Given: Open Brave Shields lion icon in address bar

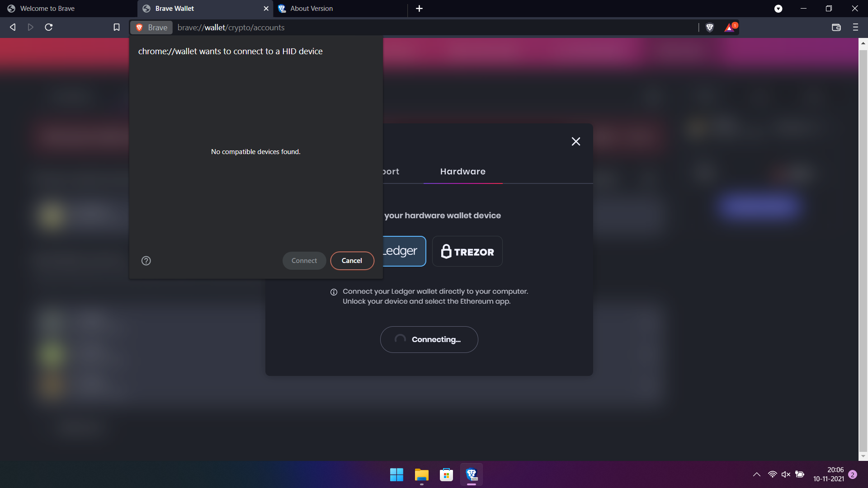Looking at the screenshot, I should pyautogui.click(x=710, y=28).
